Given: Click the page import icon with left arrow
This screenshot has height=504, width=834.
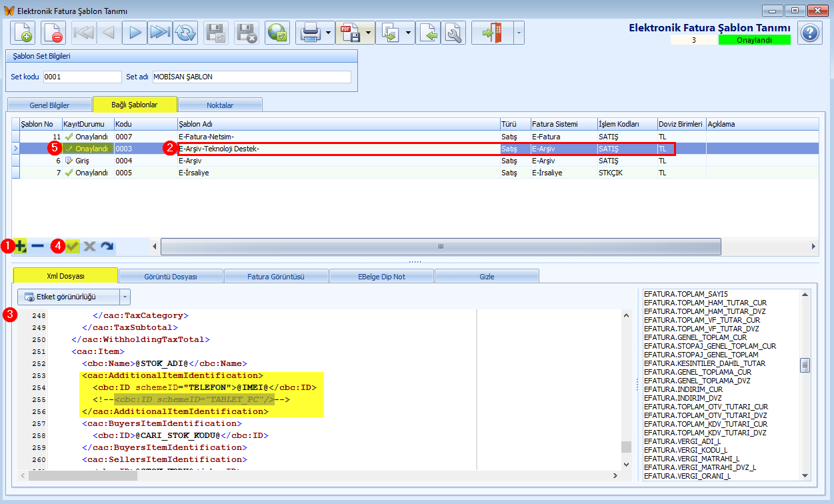Looking at the screenshot, I should coord(429,33).
